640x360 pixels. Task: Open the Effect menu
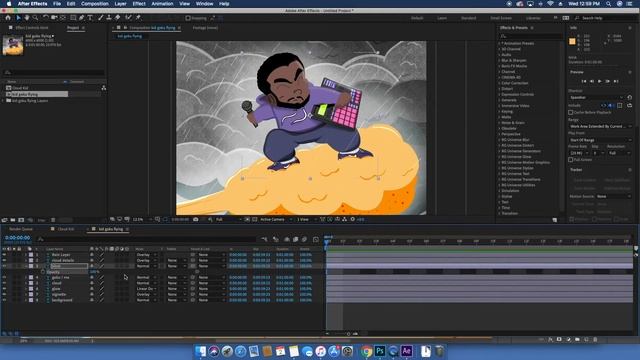coord(139,4)
